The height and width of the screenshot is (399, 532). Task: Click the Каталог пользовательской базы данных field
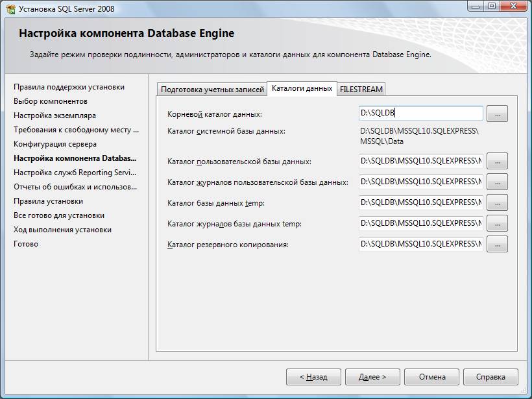click(x=420, y=161)
